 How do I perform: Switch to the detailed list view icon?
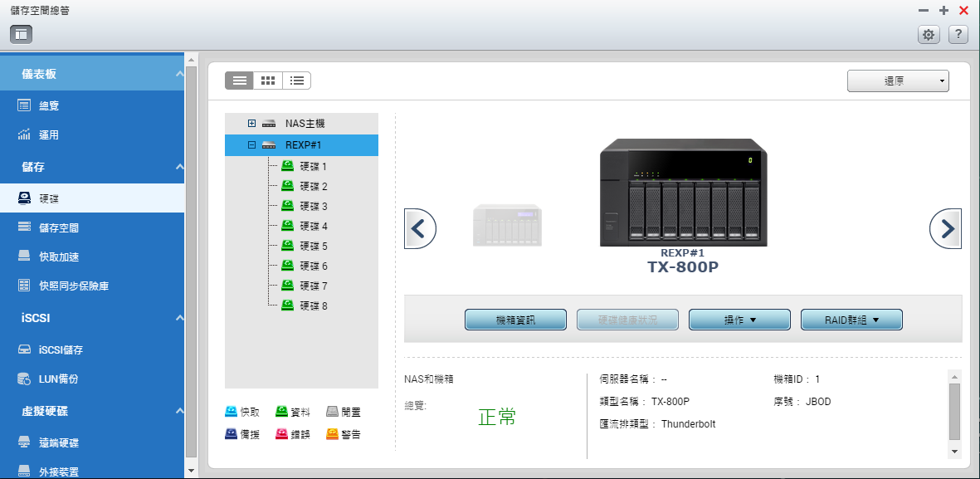296,81
